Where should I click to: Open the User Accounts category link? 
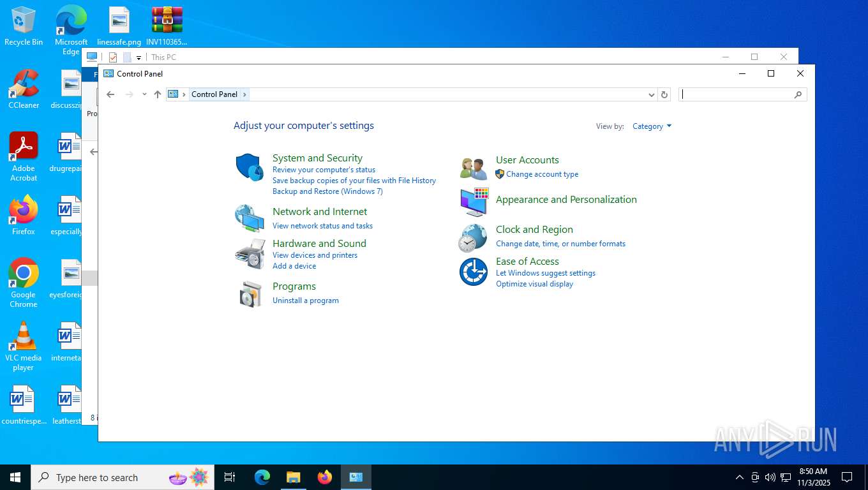click(x=527, y=160)
